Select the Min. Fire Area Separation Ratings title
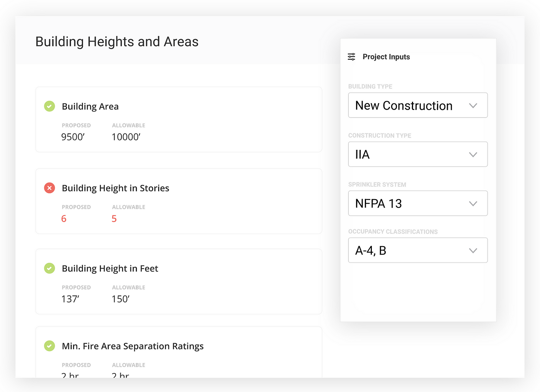540x392 pixels. click(133, 346)
